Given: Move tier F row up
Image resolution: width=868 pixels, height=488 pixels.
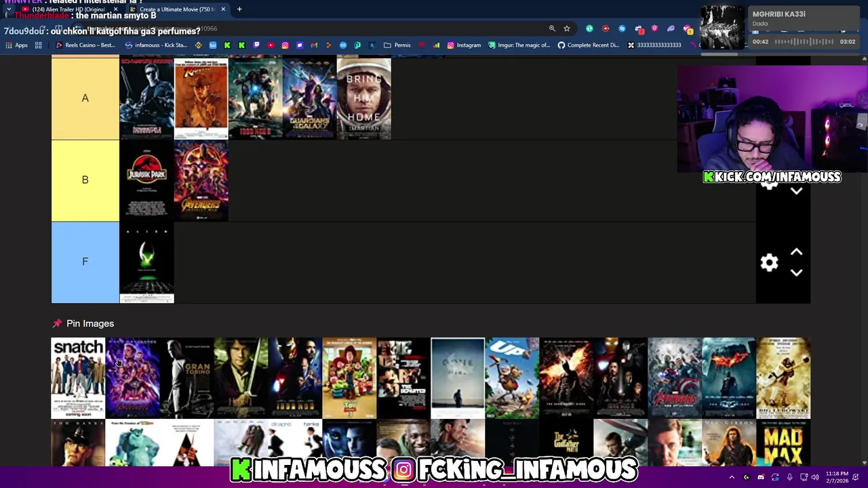Looking at the screenshot, I should pos(796,252).
